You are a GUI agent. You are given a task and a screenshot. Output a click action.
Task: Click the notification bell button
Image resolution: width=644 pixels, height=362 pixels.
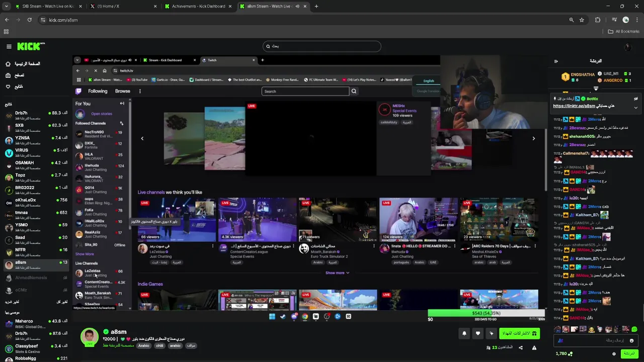coord(464,333)
